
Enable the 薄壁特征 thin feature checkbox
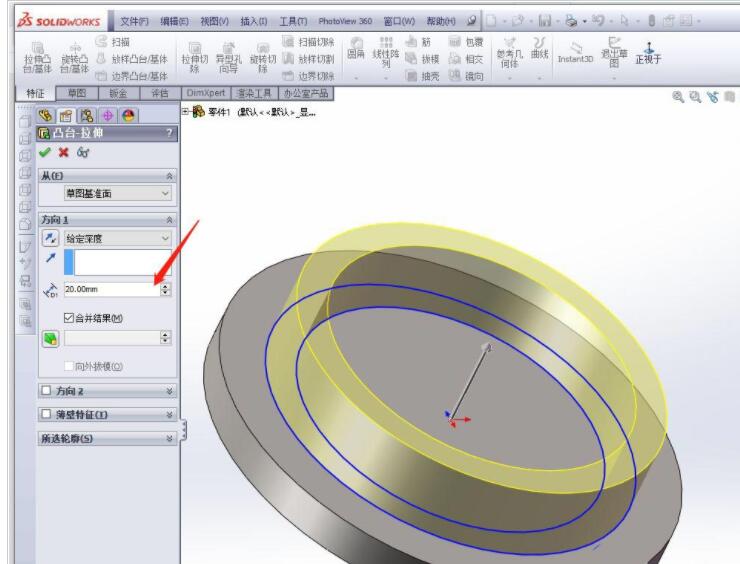click(x=46, y=414)
